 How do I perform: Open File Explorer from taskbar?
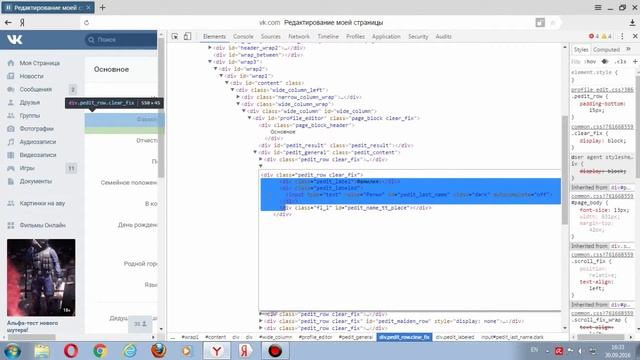(41, 351)
